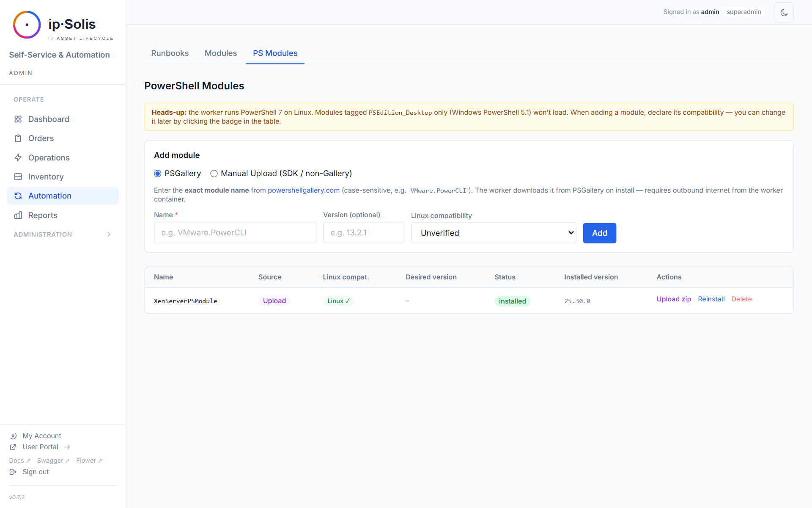Viewport: 812px width, 508px height.
Task: Click installed version 25.30.0
Action: tap(577, 301)
